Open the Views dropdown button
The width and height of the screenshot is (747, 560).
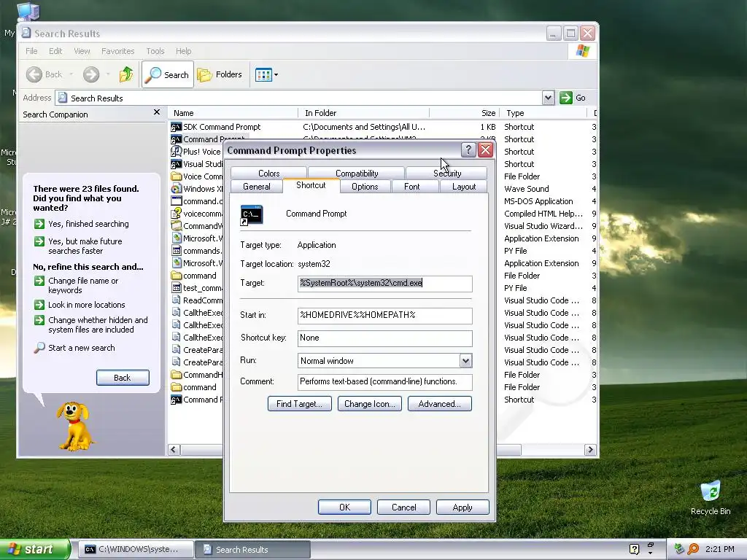coord(266,74)
